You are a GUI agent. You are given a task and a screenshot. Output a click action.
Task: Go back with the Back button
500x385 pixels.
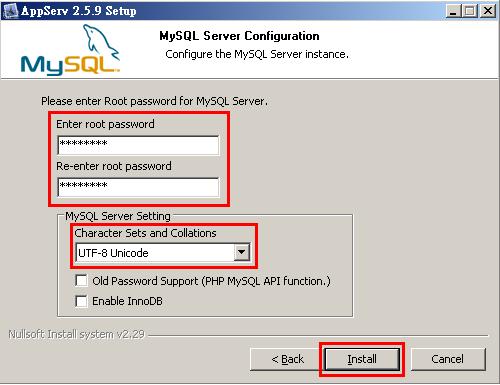click(x=287, y=359)
